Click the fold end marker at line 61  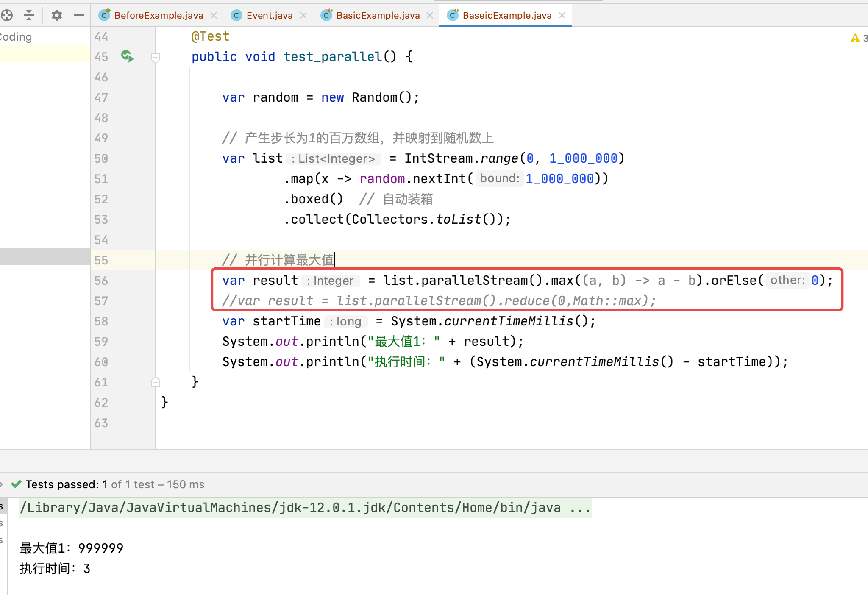point(156,382)
